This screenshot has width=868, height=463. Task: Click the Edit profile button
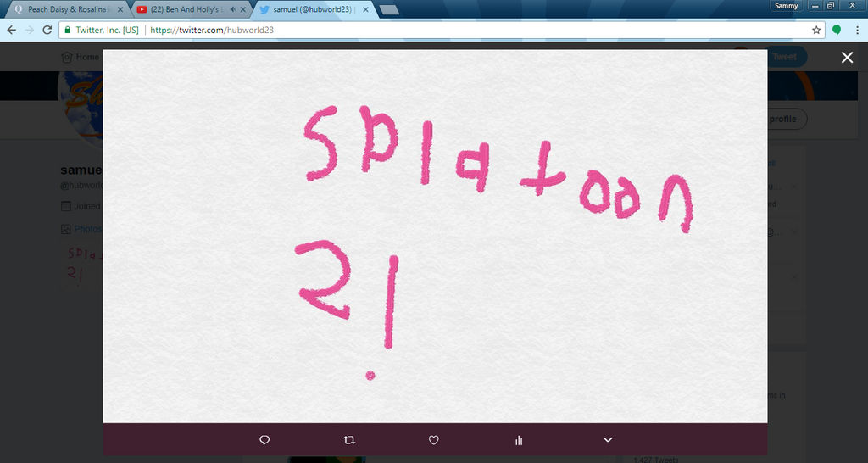point(786,119)
